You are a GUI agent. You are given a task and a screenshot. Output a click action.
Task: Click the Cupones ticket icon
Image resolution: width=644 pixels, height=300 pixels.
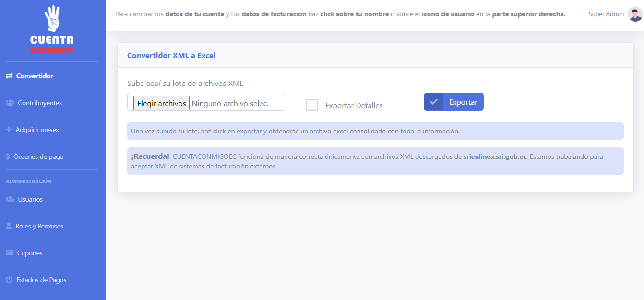coord(9,253)
